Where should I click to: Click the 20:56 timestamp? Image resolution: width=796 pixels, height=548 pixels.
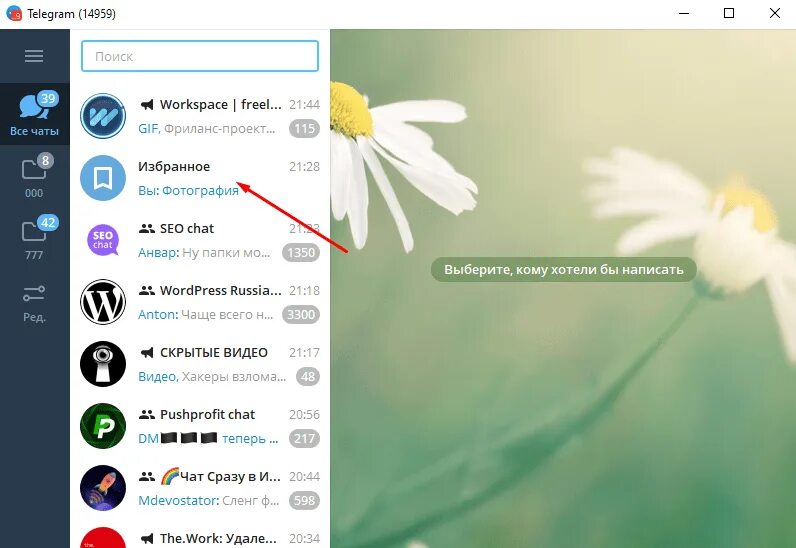pyautogui.click(x=304, y=414)
